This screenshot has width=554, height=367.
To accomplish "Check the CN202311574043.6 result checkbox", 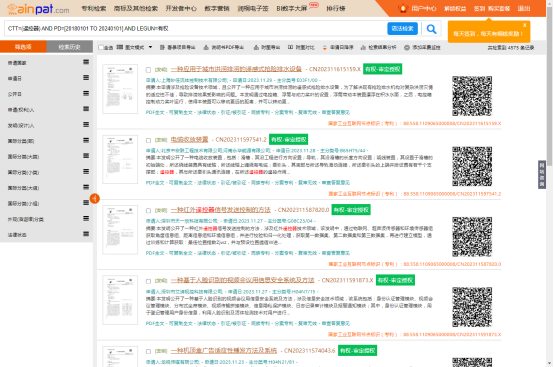I will [148, 351].
